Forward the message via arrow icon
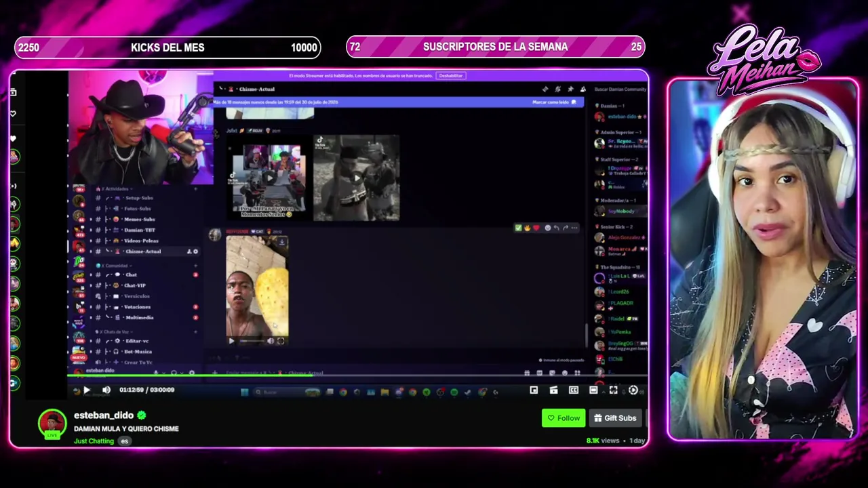Screen dimensions: 868x488 [x=566, y=228]
